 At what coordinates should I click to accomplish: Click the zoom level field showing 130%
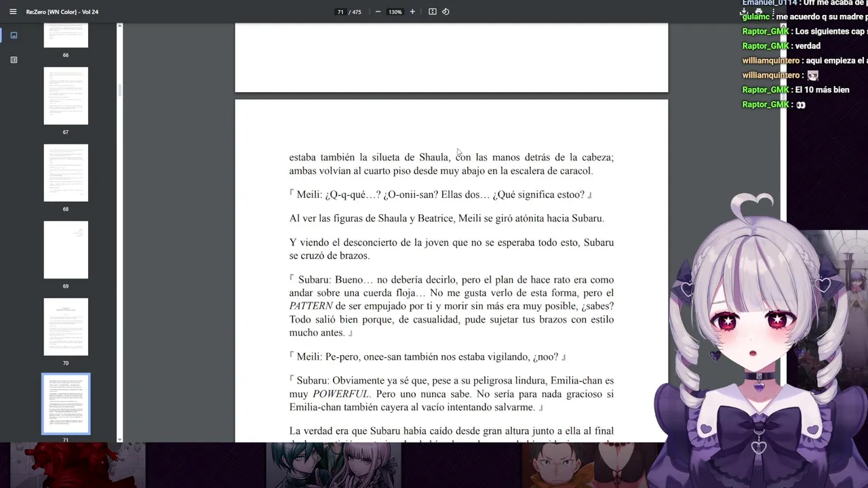395,12
